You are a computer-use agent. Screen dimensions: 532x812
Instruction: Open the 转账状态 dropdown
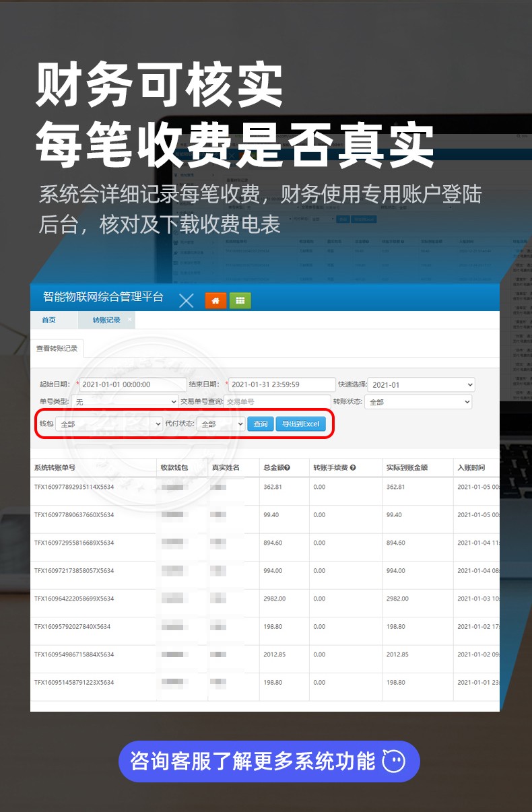click(418, 402)
